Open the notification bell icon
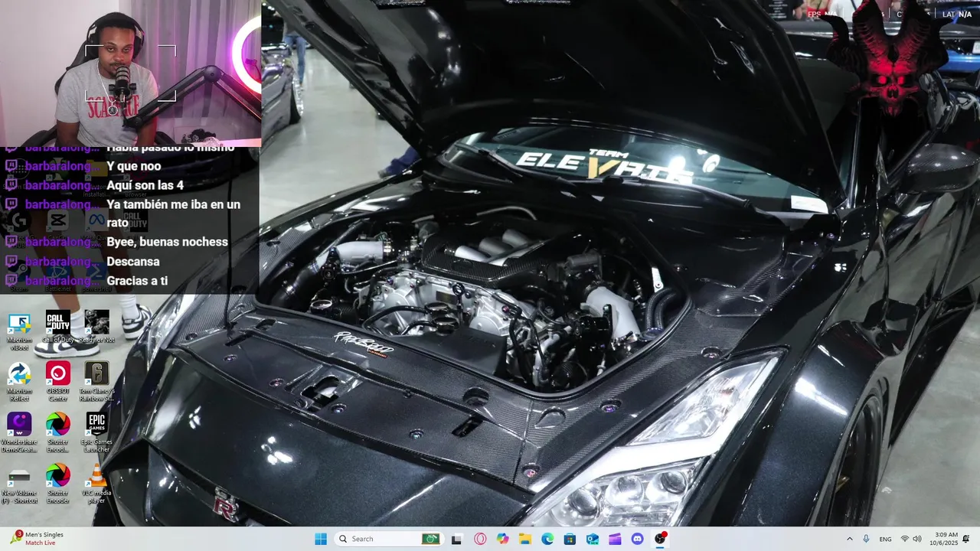The width and height of the screenshot is (980, 551). pos(966,539)
